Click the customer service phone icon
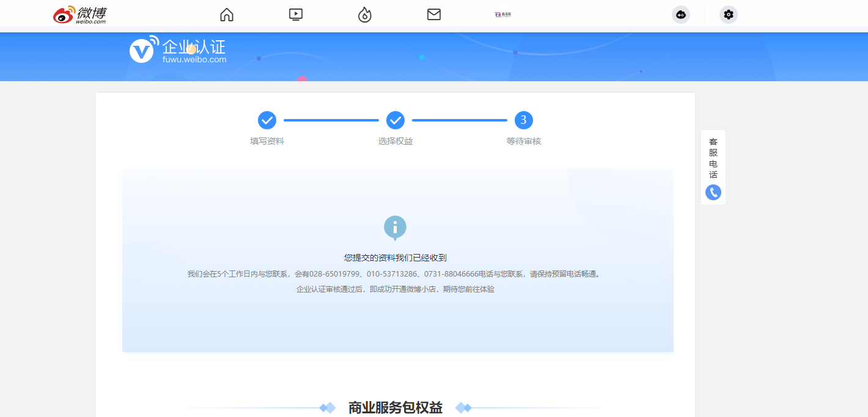 (713, 192)
